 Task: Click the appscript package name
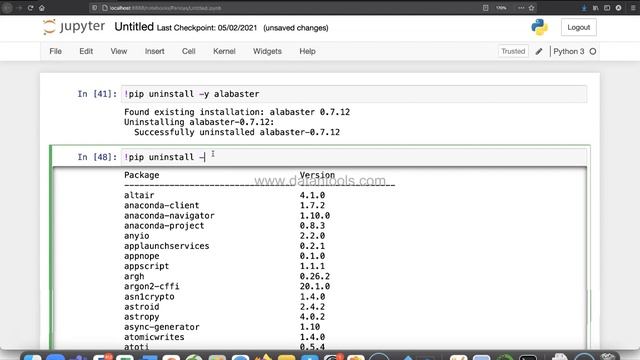pyautogui.click(x=147, y=266)
